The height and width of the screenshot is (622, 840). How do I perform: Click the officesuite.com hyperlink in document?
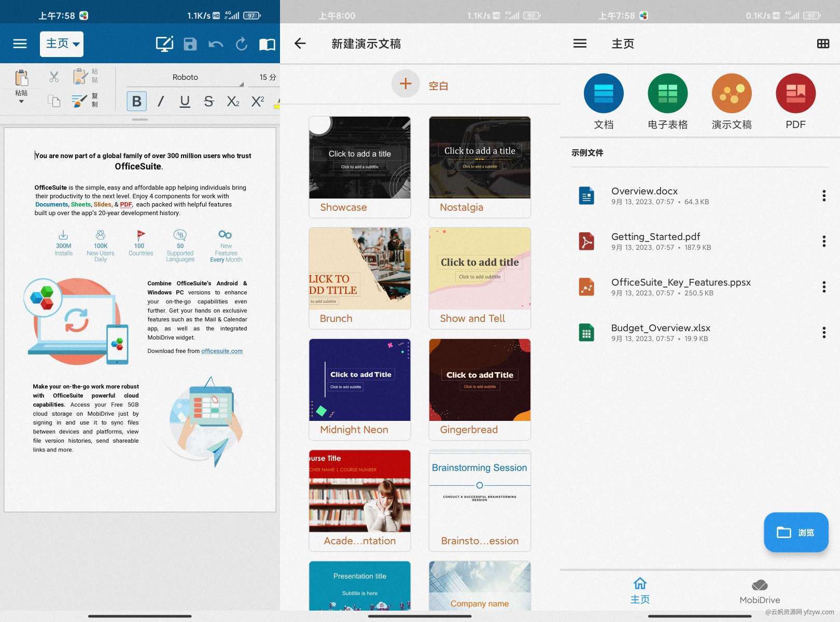click(x=222, y=351)
